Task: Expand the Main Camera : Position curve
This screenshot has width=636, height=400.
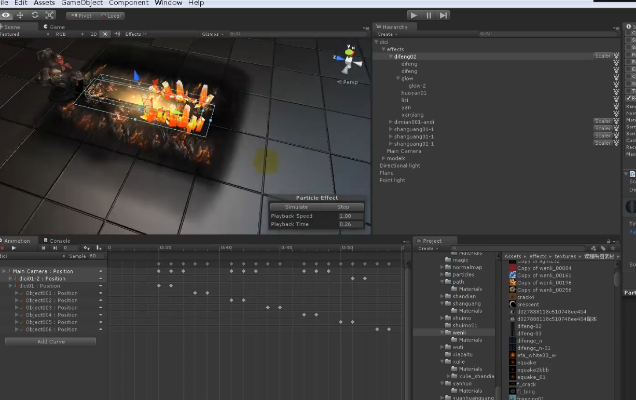Action: tap(5, 271)
